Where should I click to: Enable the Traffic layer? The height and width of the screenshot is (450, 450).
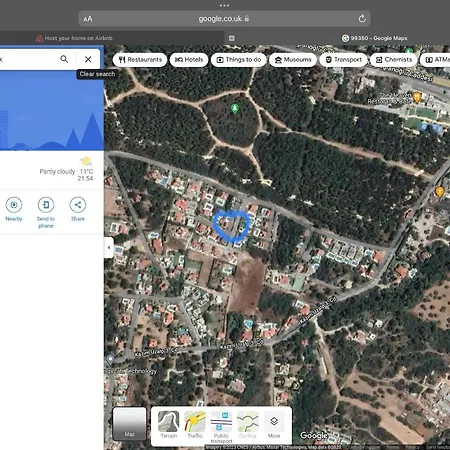pos(195,425)
